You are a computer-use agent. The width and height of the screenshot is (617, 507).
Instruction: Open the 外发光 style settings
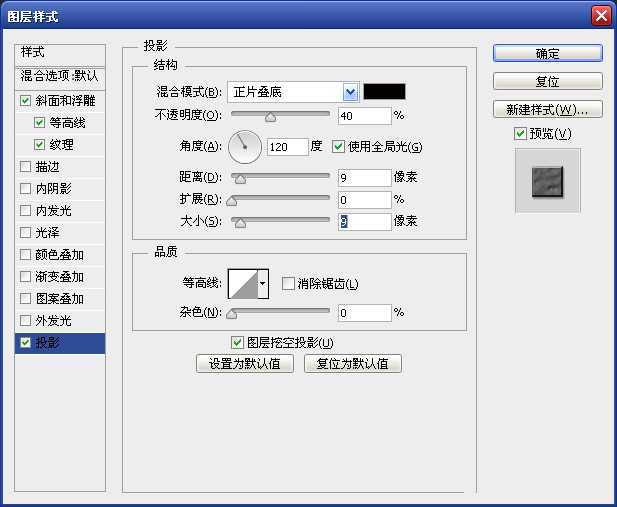click(53, 321)
